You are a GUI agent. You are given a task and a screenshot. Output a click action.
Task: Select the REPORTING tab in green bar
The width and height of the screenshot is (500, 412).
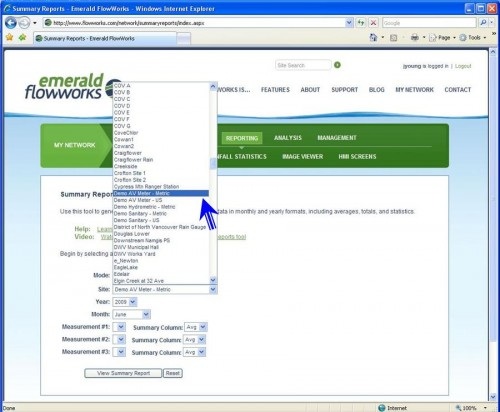(242, 138)
